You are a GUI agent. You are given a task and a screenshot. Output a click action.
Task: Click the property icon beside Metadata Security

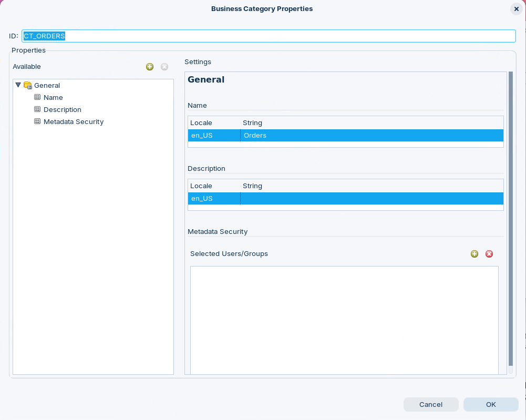tap(37, 121)
